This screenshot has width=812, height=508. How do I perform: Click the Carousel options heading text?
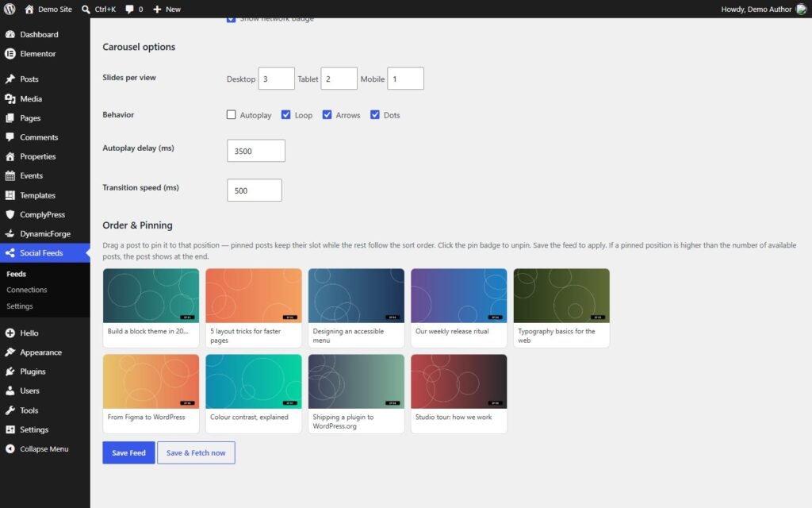[139, 47]
